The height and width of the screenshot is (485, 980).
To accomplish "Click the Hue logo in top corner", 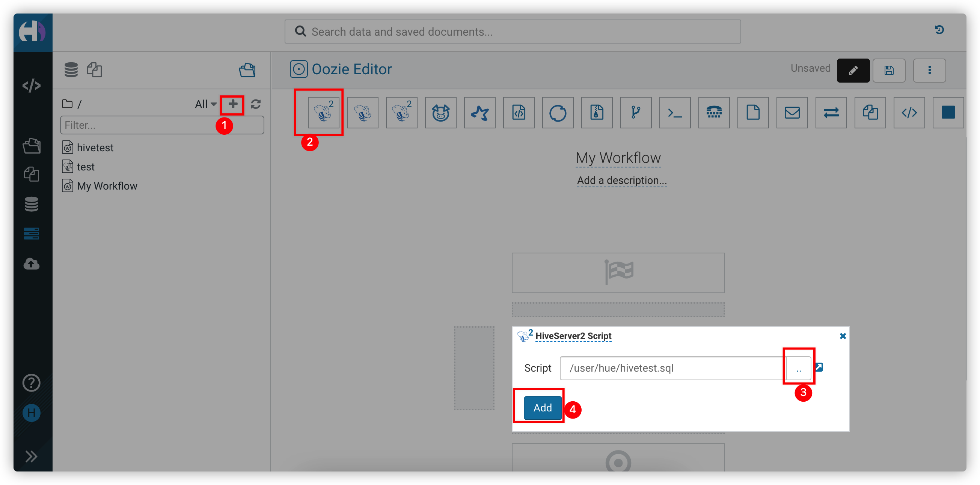I will point(33,32).
